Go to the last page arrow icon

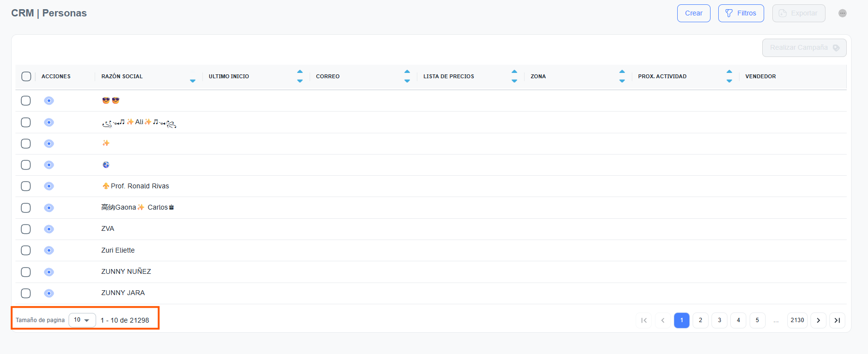[837, 320]
